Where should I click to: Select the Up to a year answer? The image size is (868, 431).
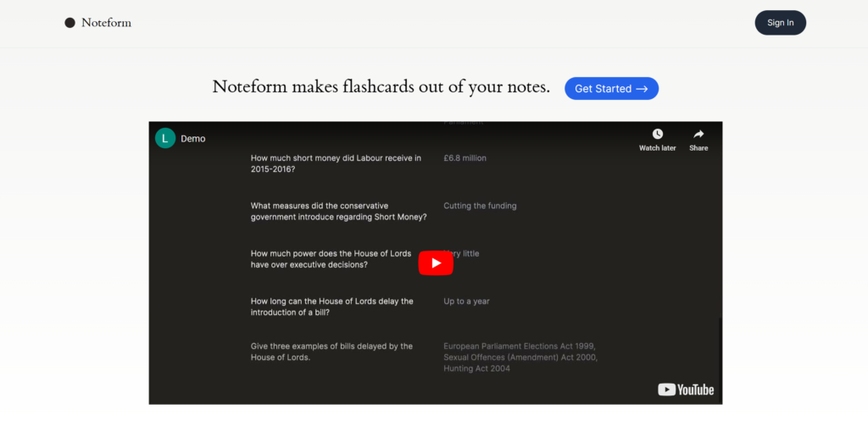(x=466, y=301)
